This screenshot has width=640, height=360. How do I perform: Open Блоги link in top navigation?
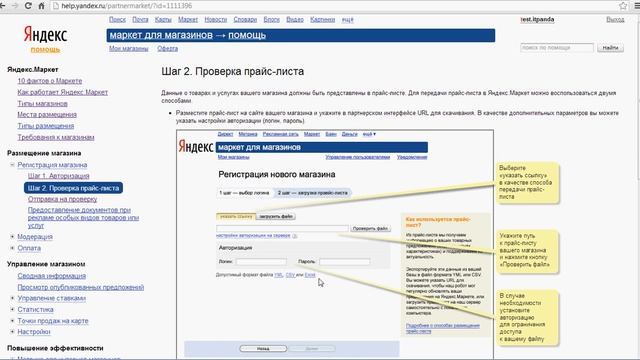(x=271, y=20)
